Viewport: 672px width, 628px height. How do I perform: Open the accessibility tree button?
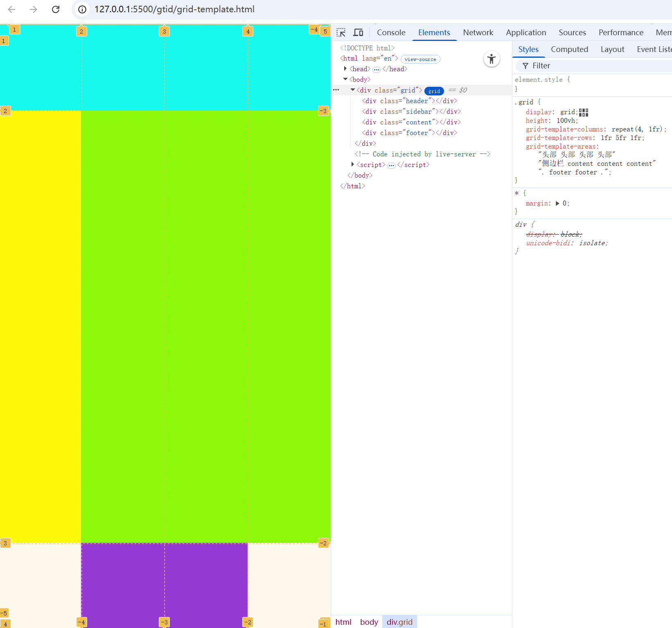492,59
